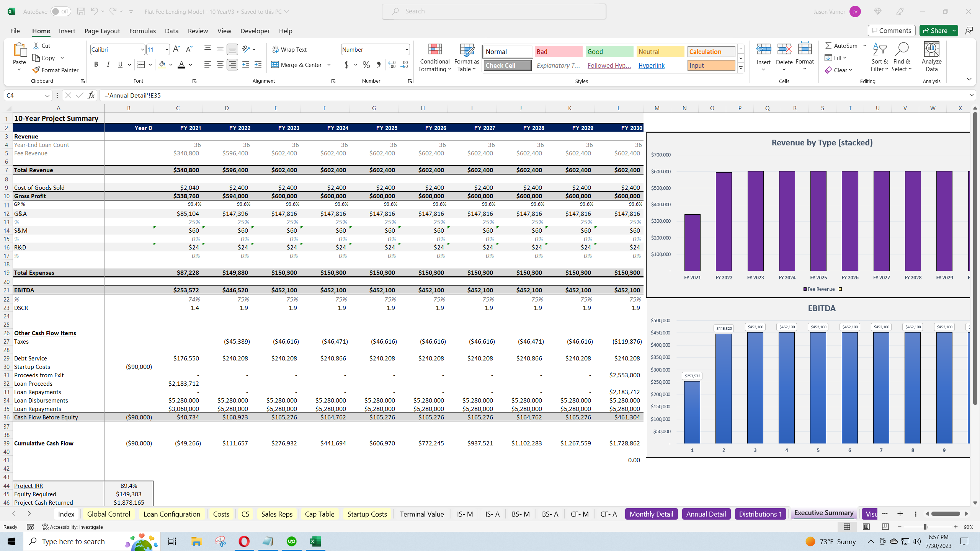Click the Search box in title bar

tap(494, 11)
